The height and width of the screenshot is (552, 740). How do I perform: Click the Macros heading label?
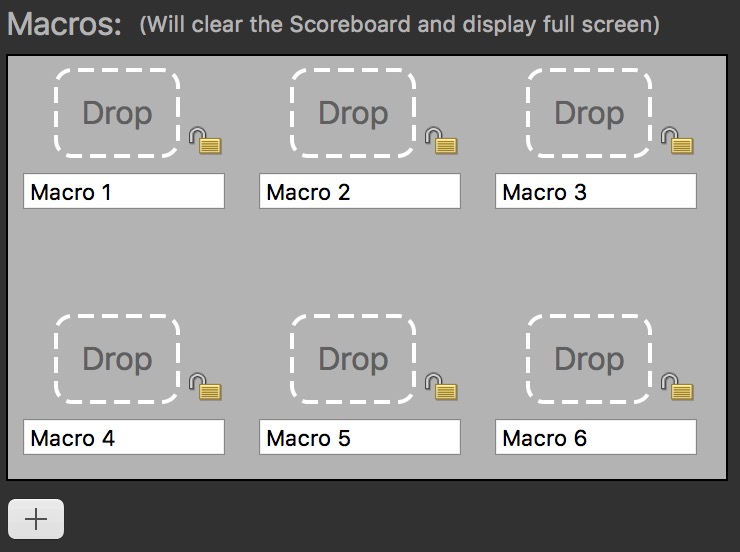click(x=65, y=24)
